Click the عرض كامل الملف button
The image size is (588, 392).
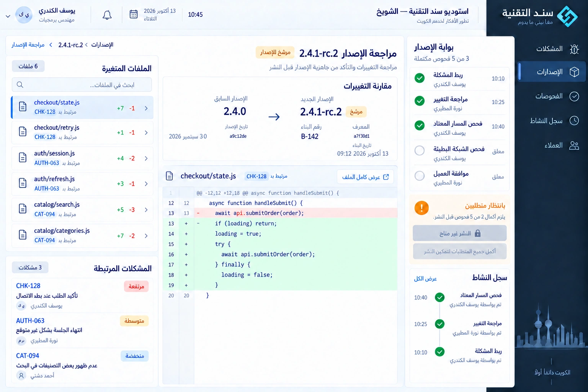click(x=365, y=177)
